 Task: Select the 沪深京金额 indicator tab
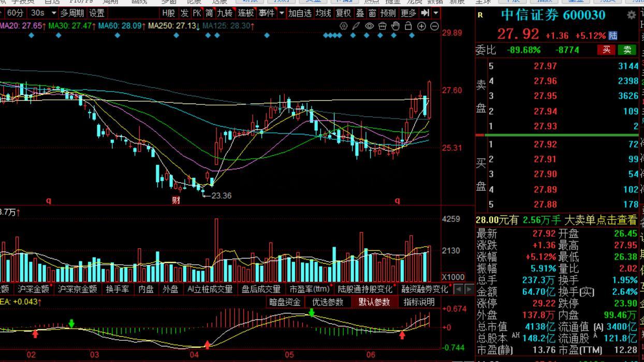coord(77,289)
